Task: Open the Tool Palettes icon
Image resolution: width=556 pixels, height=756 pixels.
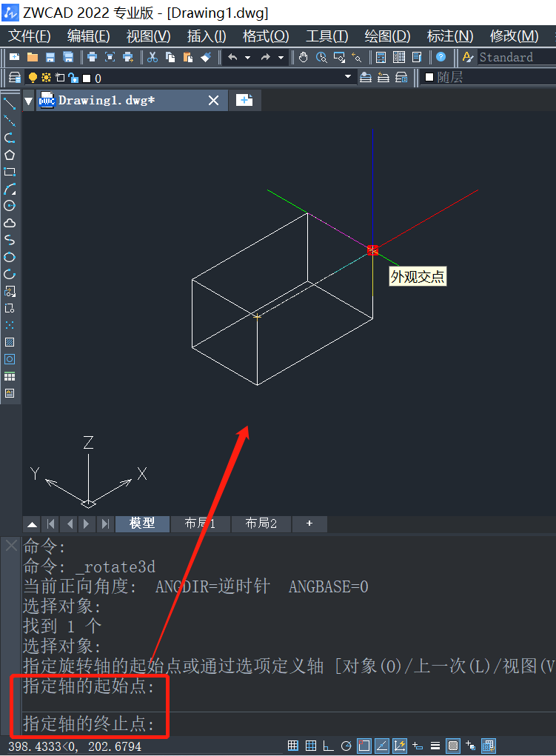Action: point(417,57)
